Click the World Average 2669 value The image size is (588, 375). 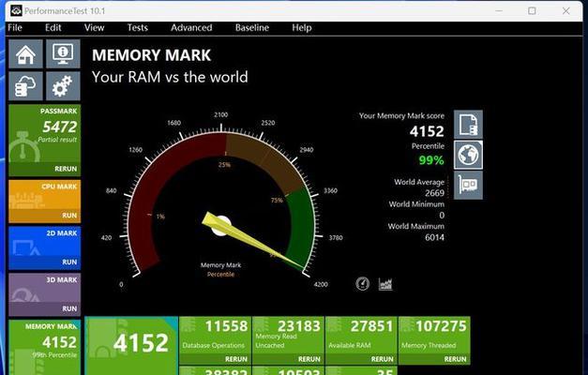click(x=434, y=193)
